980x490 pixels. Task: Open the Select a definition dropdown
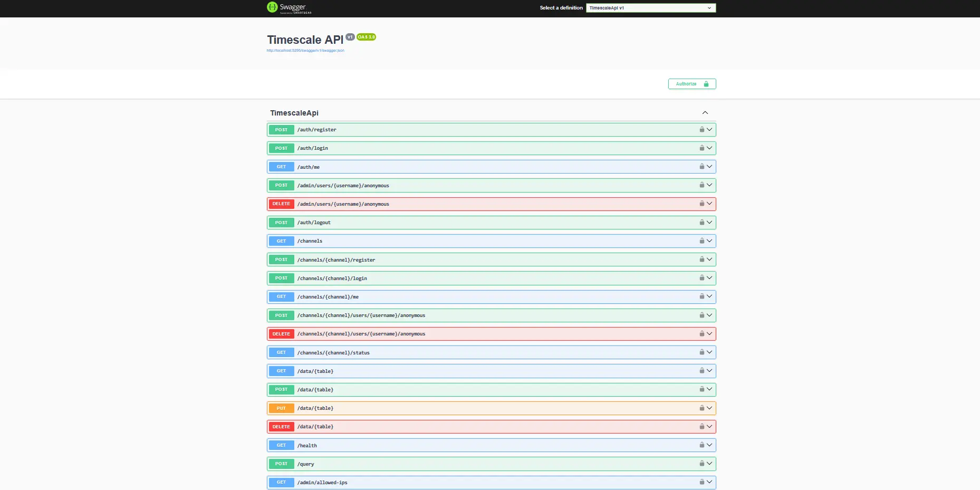point(650,8)
